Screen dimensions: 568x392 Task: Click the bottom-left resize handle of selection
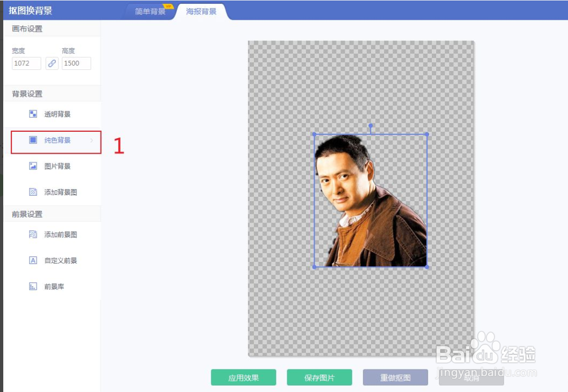[314, 267]
